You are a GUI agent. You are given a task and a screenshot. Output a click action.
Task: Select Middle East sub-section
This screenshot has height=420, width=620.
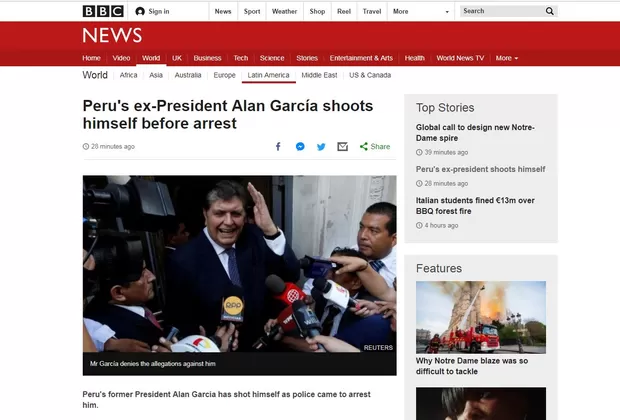(x=319, y=75)
